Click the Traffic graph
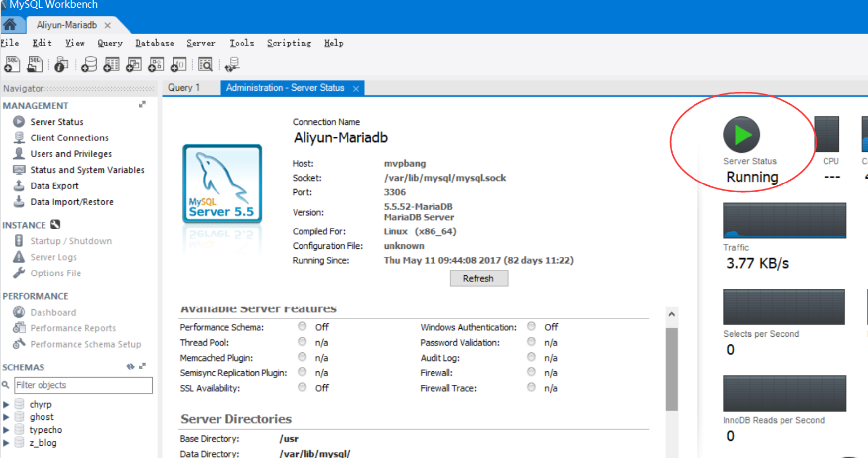This screenshot has width=868, height=458. [x=784, y=221]
